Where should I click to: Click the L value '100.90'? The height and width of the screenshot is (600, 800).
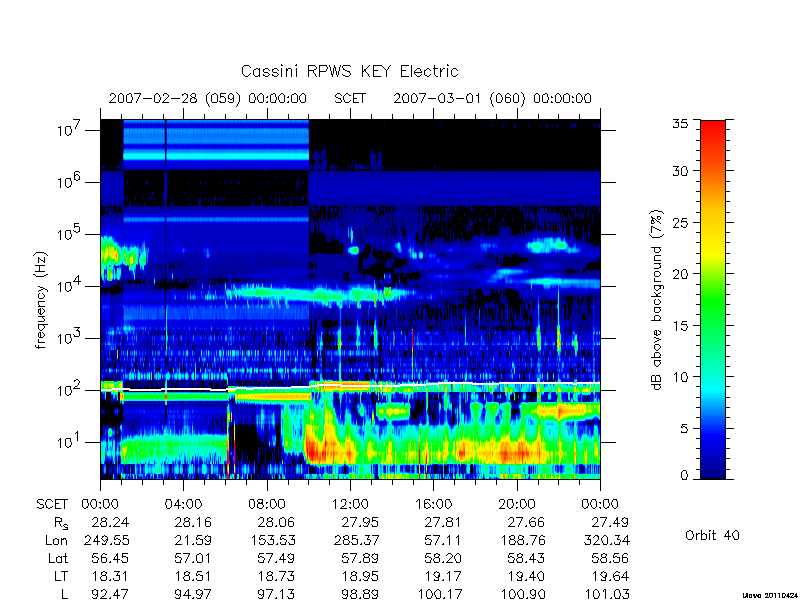click(523, 594)
